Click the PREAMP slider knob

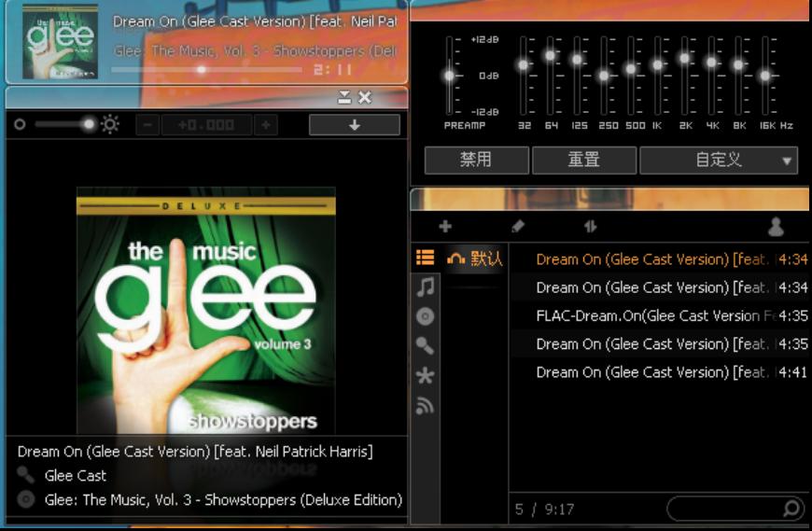450,77
